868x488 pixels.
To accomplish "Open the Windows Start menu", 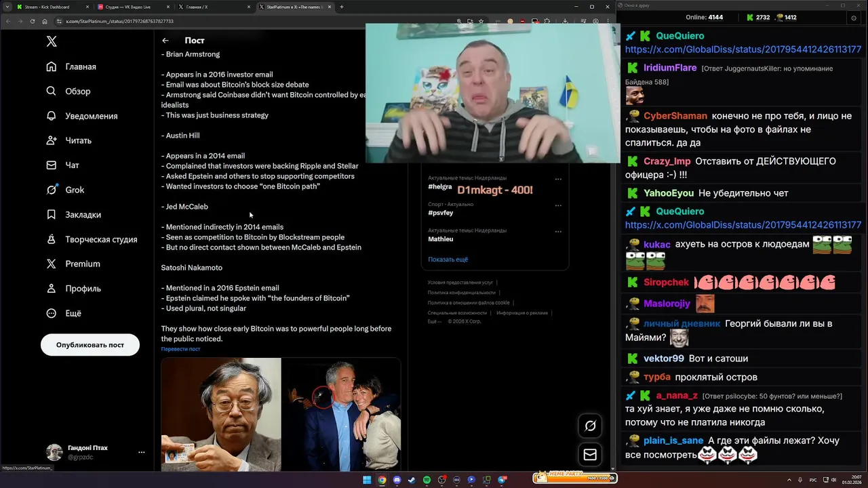I will [x=367, y=480].
